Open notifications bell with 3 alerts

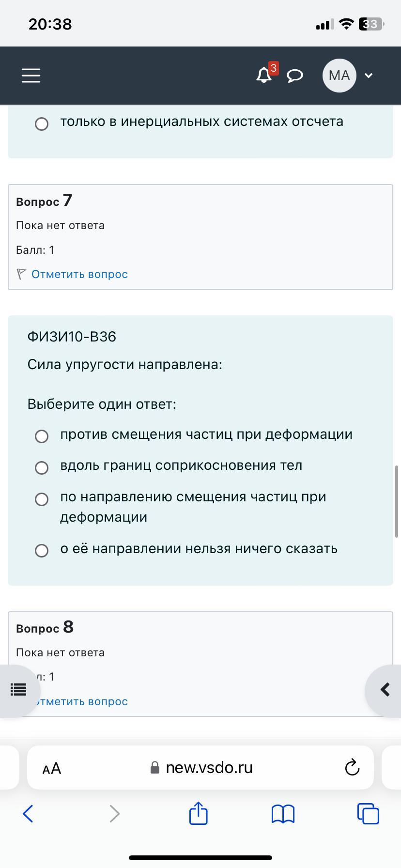point(264,75)
